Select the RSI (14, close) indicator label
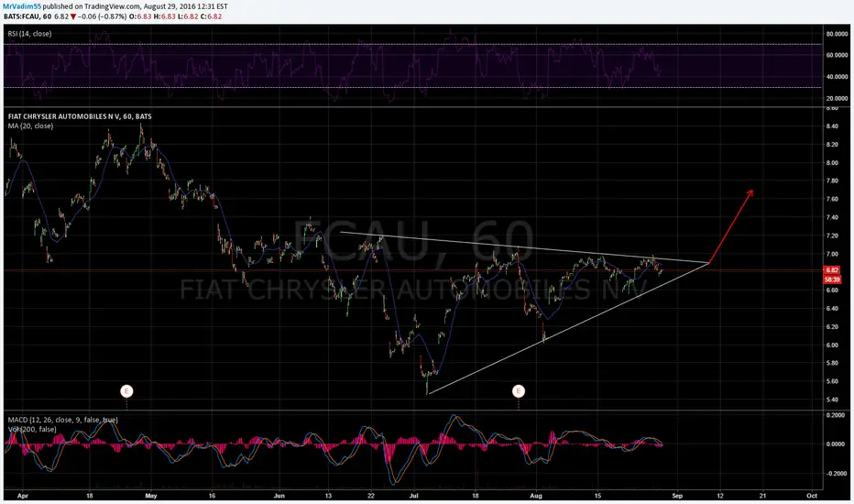This screenshot has height=504, width=854. point(29,34)
